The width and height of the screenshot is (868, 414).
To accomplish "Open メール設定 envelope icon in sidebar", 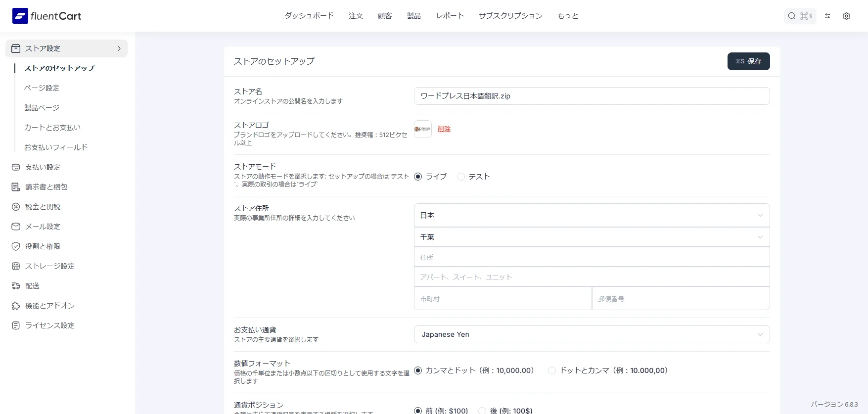I will 16,227.
